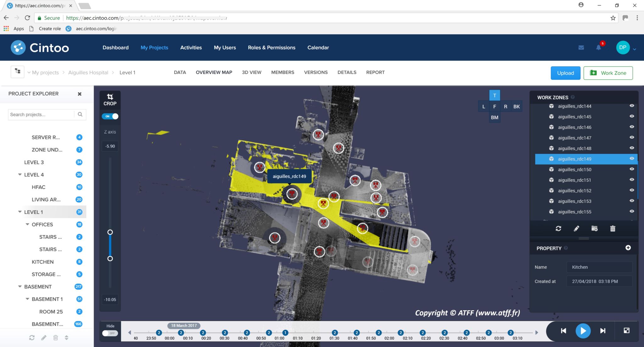Click the upper Z axis slider handle
The height and width of the screenshot is (347, 644).
(110, 232)
